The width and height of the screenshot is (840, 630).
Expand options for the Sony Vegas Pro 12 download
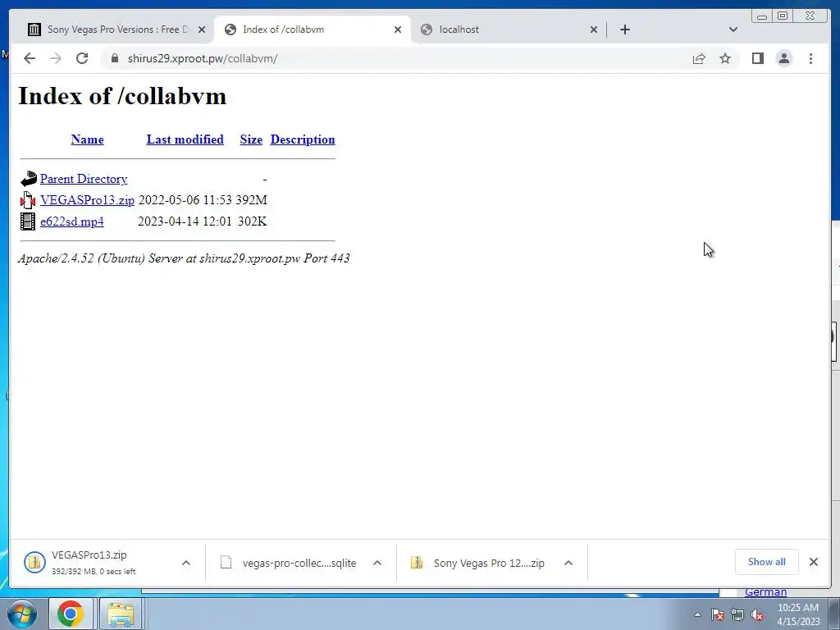[568, 563]
